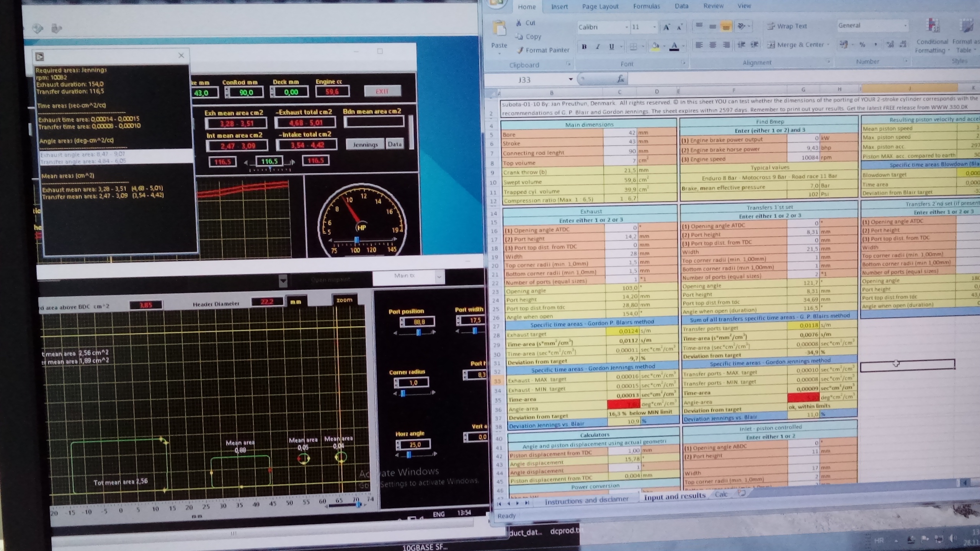
Task: Click the Port position slider handle
Action: (418, 332)
